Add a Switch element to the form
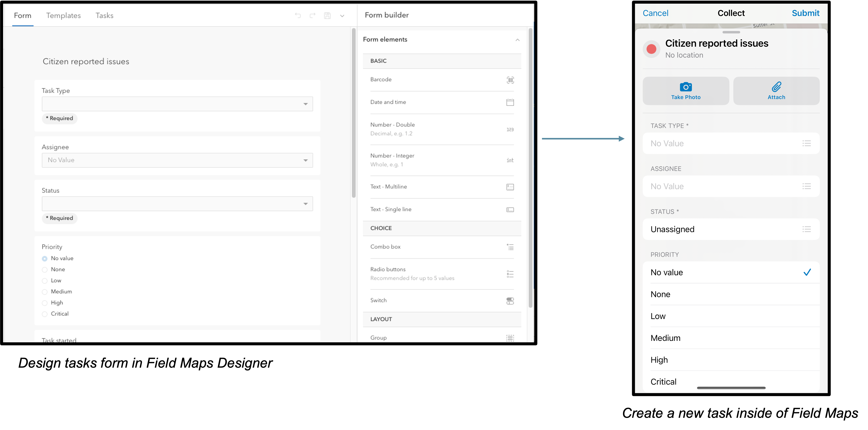868x430 pixels. click(441, 300)
